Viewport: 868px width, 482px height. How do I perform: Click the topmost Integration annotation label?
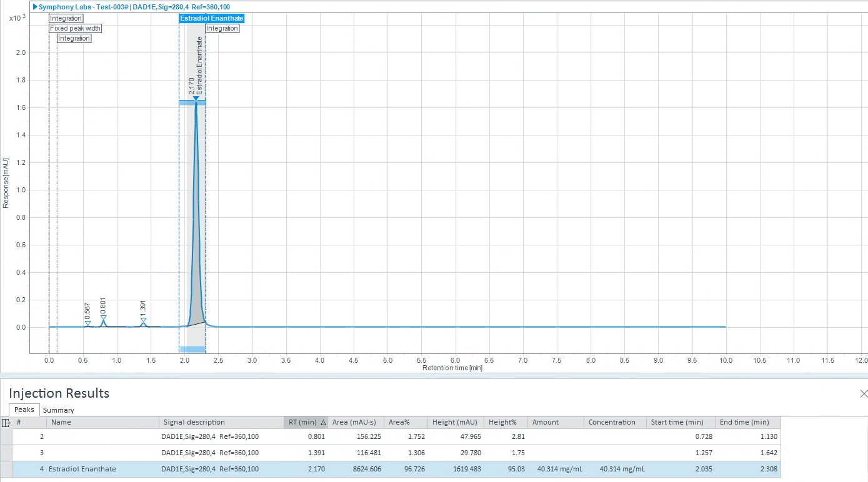[x=66, y=18]
